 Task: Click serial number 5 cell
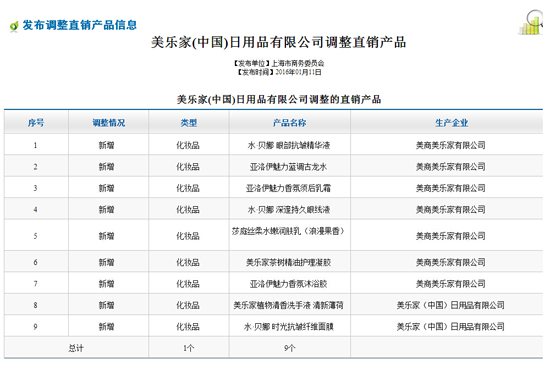35,236
